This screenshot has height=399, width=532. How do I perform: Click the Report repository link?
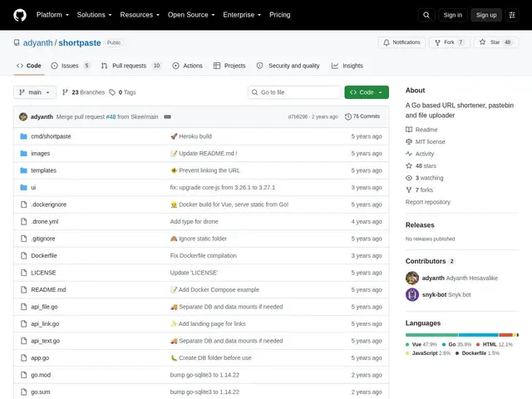pyautogui.click(x=428, y=202)
